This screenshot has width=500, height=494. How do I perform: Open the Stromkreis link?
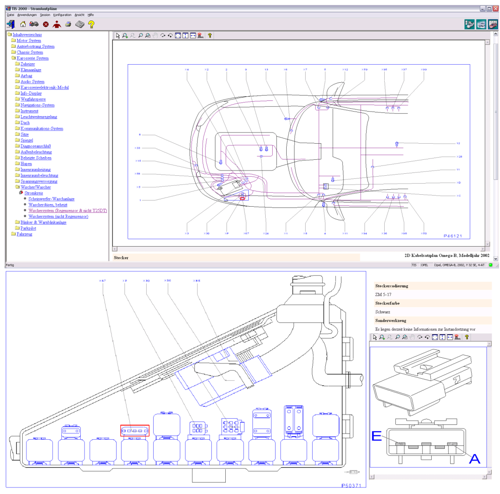(x=34, y=193)
